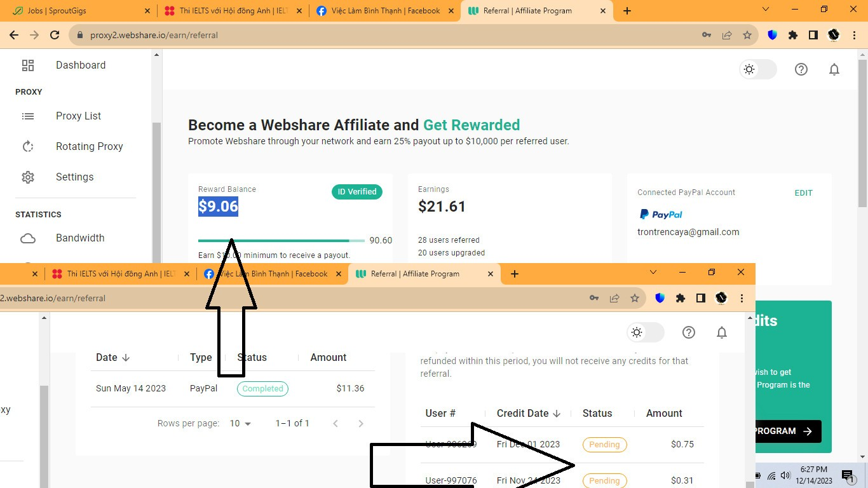
Task: Sort payouts by the Date column arrow
Action: (x=126, y=358)
